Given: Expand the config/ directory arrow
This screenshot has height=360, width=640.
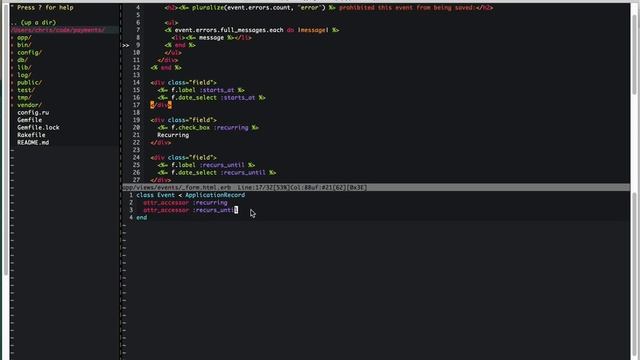Looking at the screenshot, I should point(12,53).
